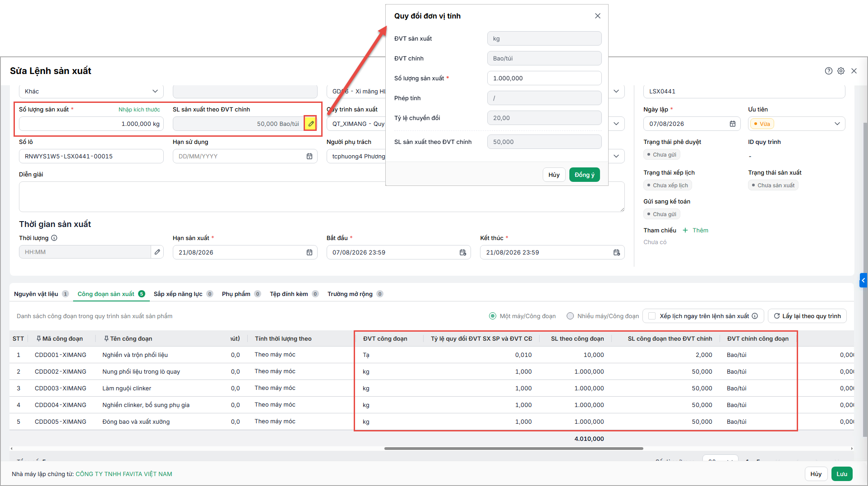The image size is (868, 486).
Task: Click Số lượng sản xuất 1.000,000 kg field
Action: coord(91,124)
